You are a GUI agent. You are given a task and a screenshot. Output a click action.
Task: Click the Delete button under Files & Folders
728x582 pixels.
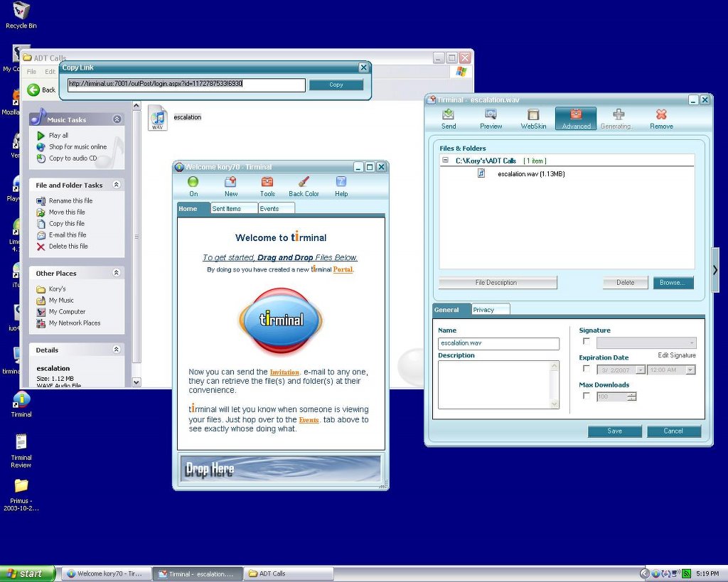[625, 283]
